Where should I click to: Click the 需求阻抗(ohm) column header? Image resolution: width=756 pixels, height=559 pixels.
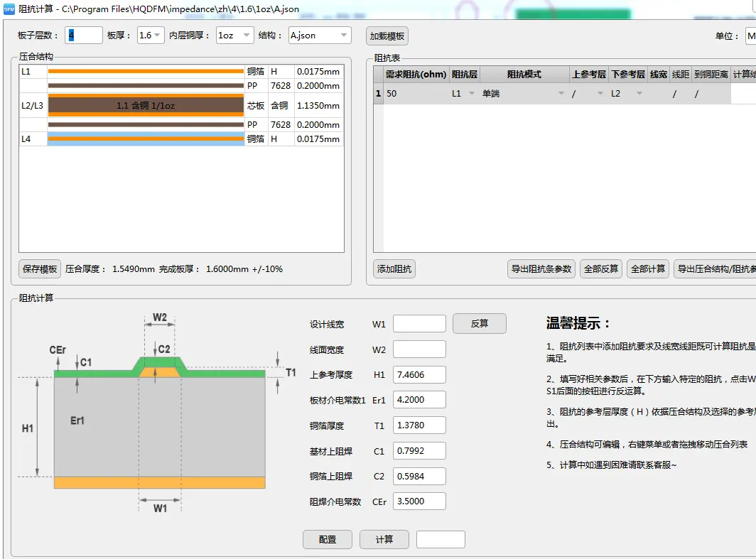416,74
